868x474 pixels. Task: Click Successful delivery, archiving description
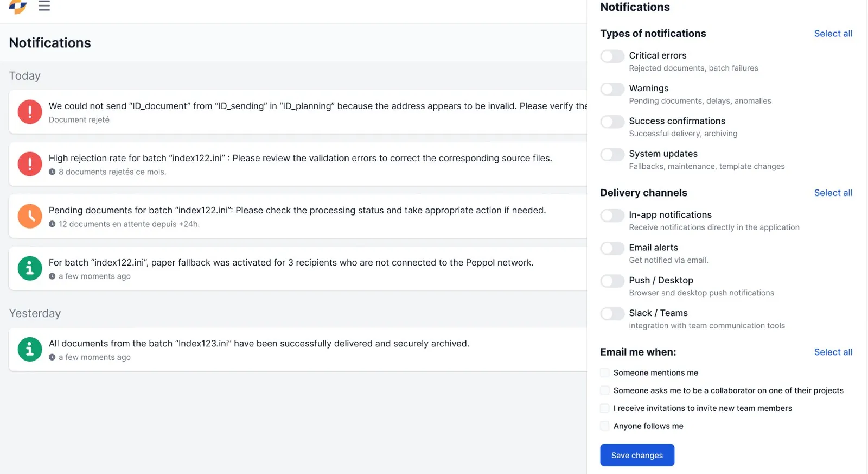683,134
